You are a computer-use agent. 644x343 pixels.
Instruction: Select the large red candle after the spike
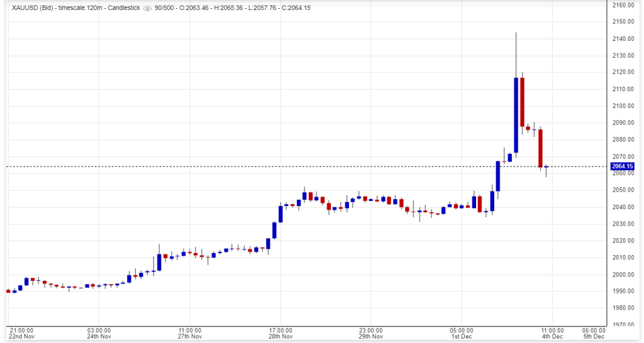coord(522,101)
